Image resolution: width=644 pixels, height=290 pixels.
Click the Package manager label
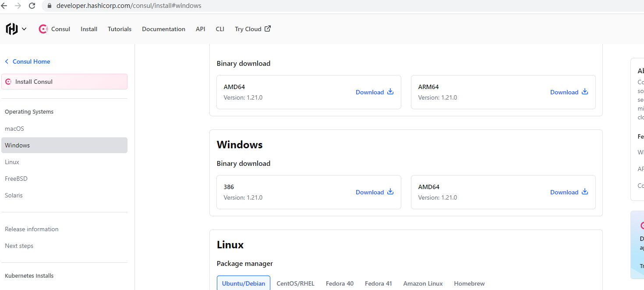point(244,264)
